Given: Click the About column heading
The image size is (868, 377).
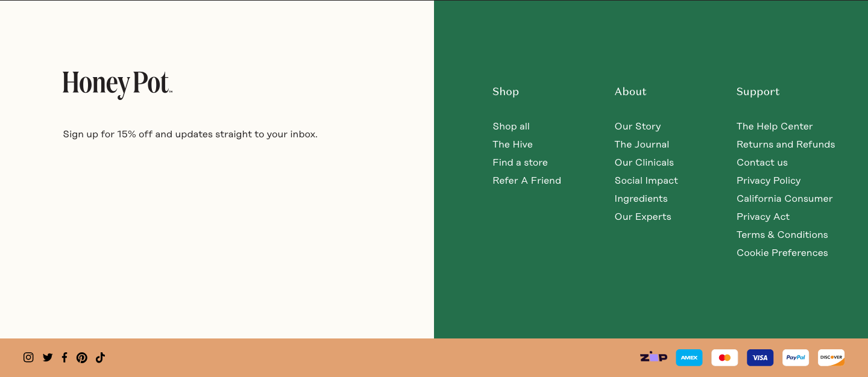Looking at the screenshot, I should 631,92.
